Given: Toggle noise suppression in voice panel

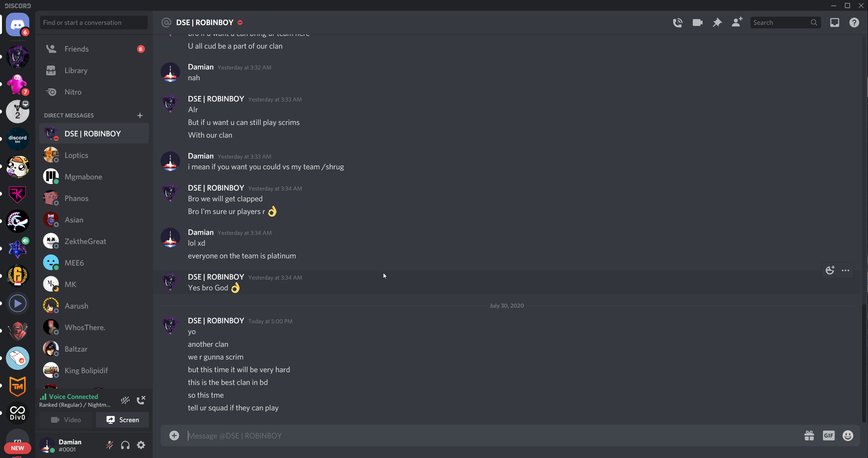Looking at the screenshot, I should (x=125, y=400).
